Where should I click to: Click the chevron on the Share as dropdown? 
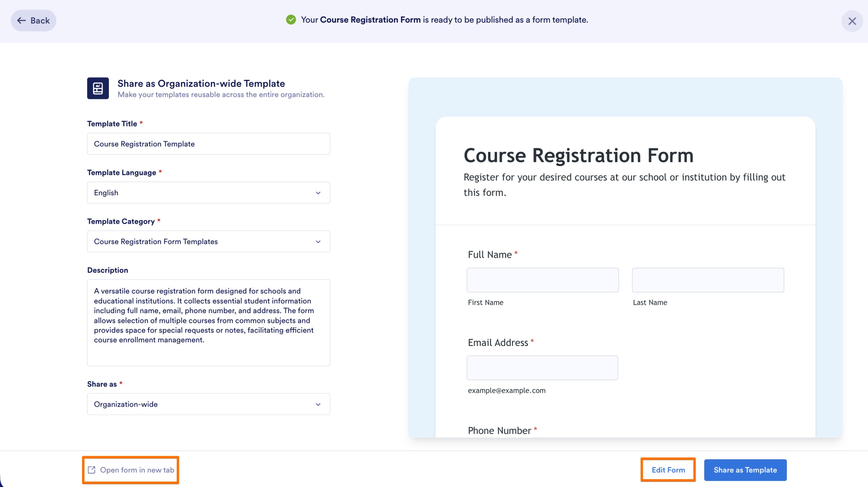pos(318,404)
